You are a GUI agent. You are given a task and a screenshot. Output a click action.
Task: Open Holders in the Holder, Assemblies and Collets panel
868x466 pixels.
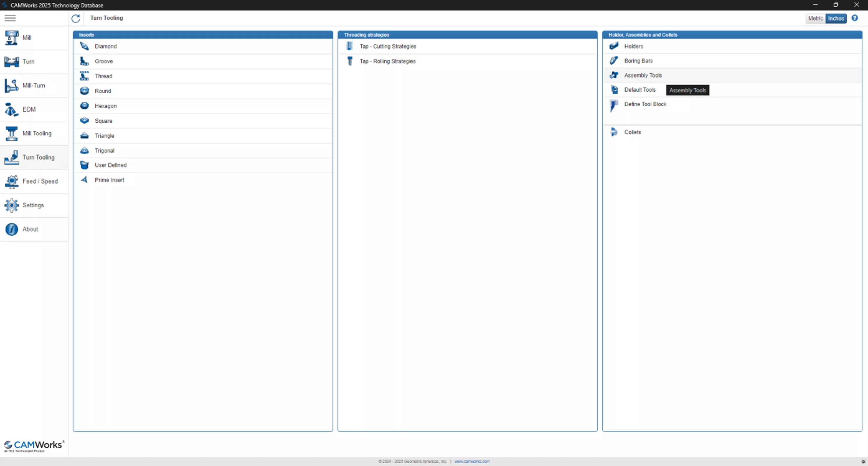pyautogui.click(x=634, y=46)
